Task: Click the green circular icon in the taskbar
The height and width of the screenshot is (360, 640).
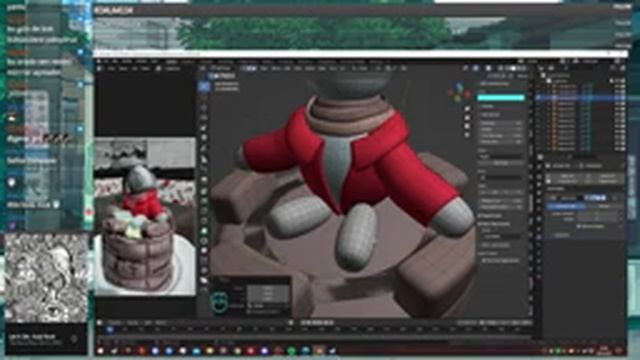Action: tap(291, 350)
